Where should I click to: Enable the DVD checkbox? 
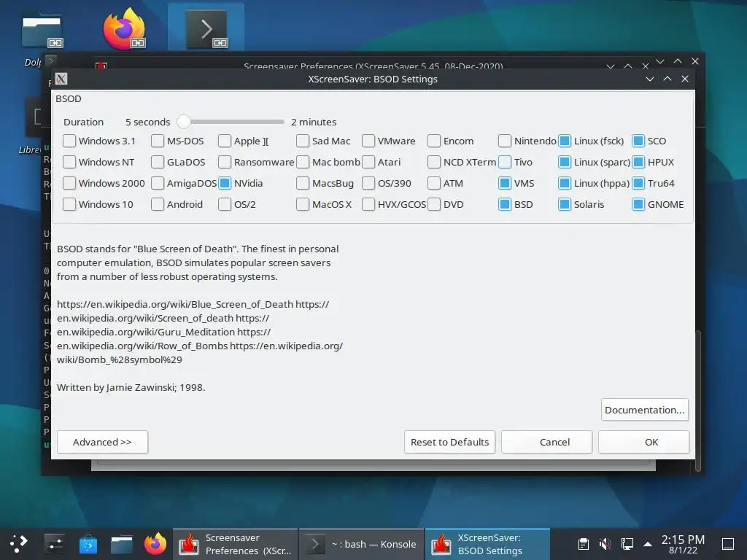(434, 204)
